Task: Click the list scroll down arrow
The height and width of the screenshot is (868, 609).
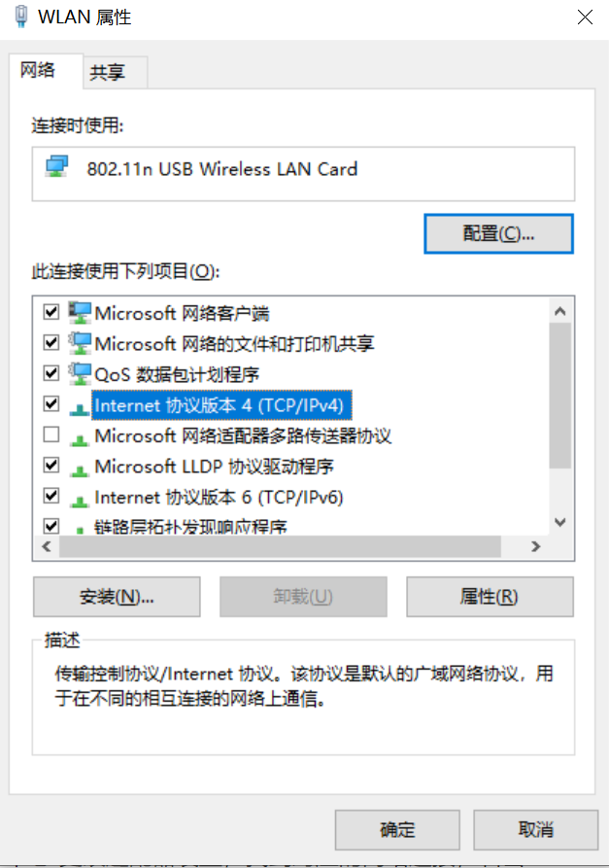Action: (x=559, y=522)
